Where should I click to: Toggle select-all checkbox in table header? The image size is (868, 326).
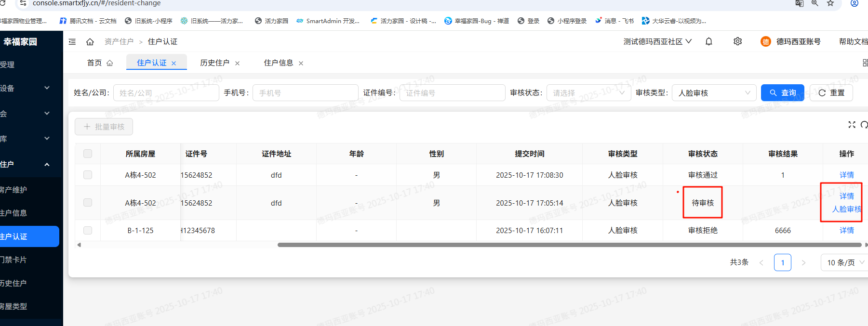pos(88,154)
